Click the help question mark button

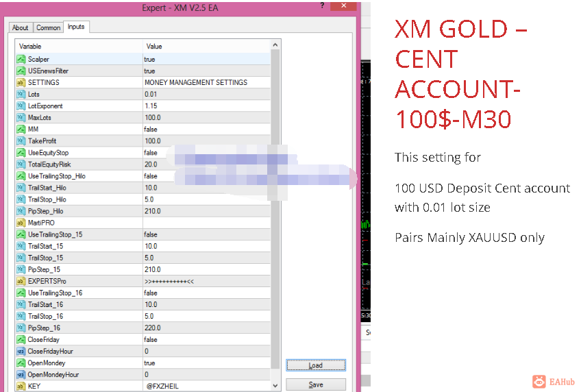[322, 5]
